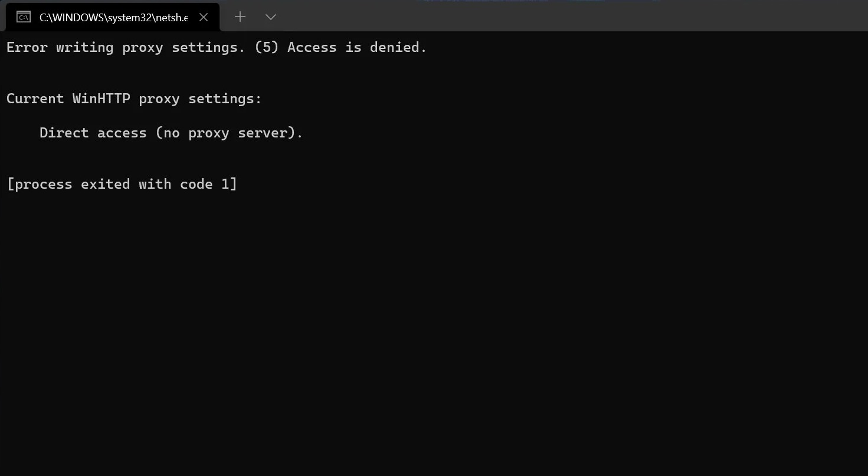Click the Current WinHTTP proxy settings heading

(x=134, y=99)
